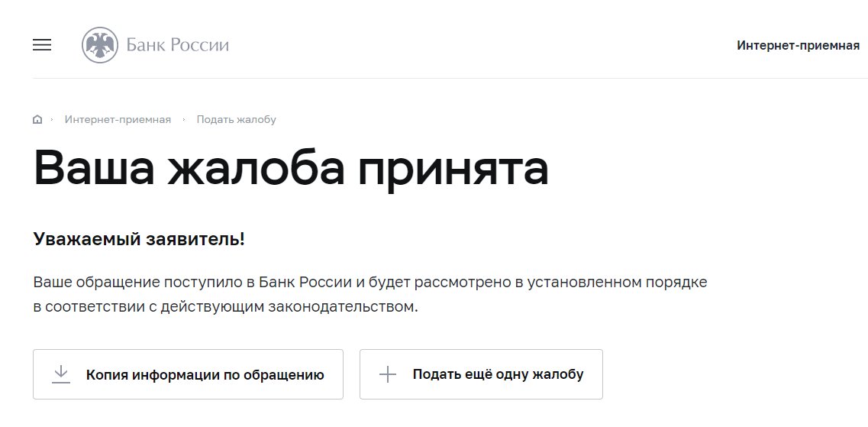The height and width of the screenshot is (427, 868).
Task: Go to home via breadcrumb house icon
Action: (37, 120)
